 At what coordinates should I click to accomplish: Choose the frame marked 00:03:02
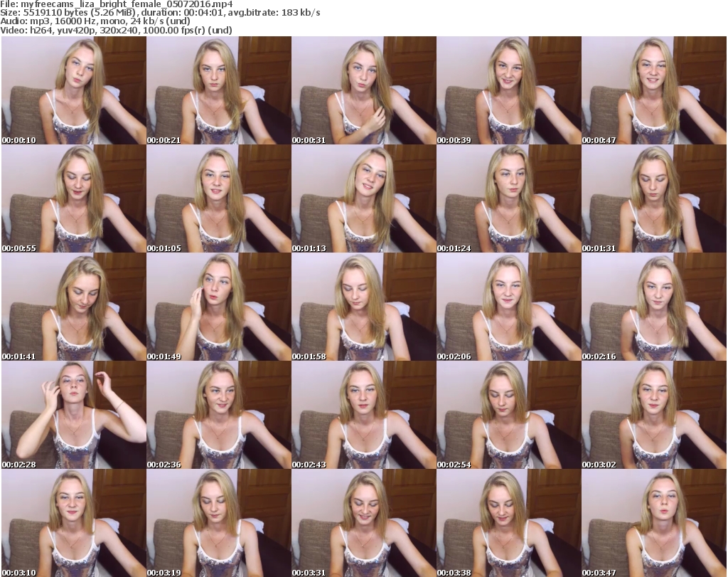point(654,415)
